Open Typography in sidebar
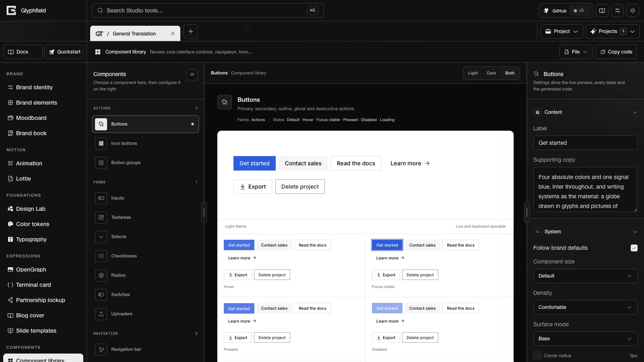The height and width of the screenshot is (362, 644). [43, 239]
